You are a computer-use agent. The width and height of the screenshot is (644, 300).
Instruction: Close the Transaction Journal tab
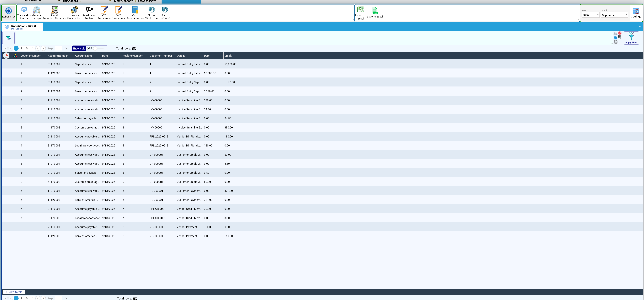click(x=40, y=27)
